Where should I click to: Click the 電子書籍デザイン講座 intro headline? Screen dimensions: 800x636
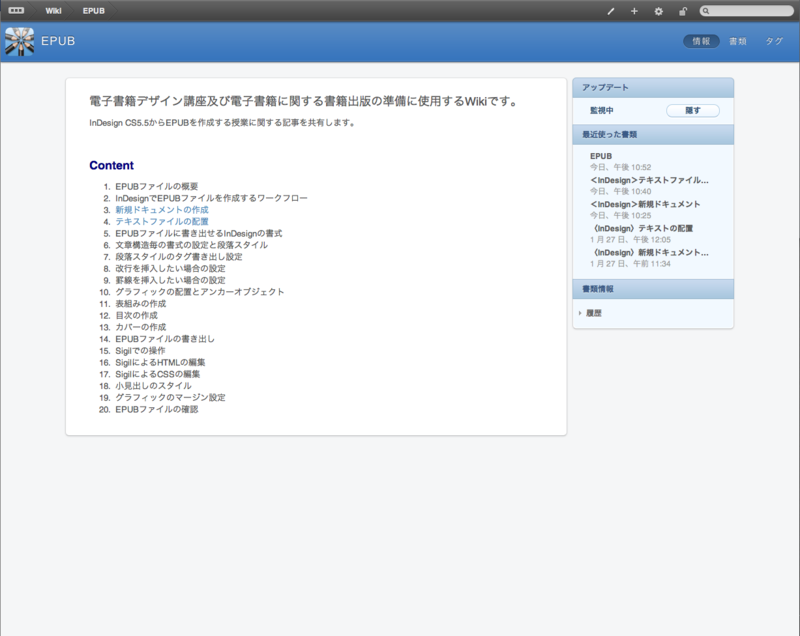(305, 101)
